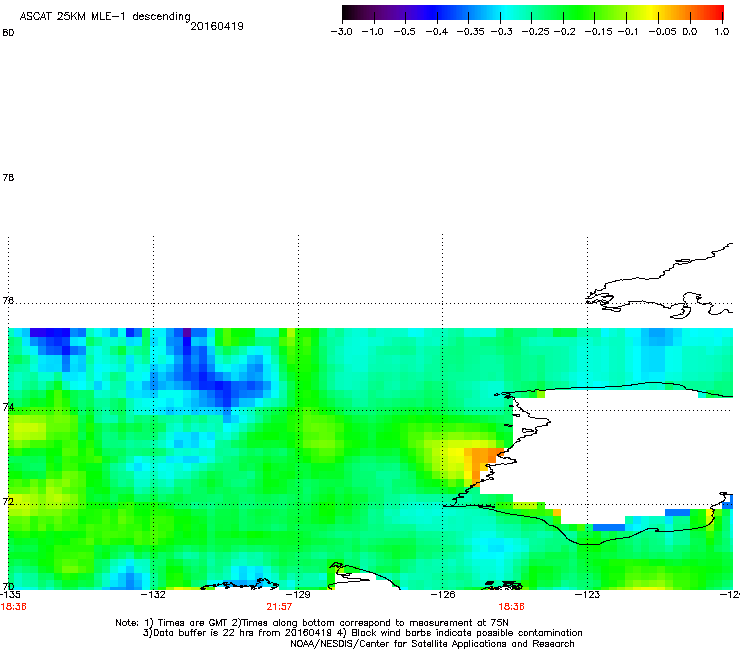The width and height of the screenshot is (740, 650).
Task: Select the "76" latitude axis label
Action: [x=8, y=301]
